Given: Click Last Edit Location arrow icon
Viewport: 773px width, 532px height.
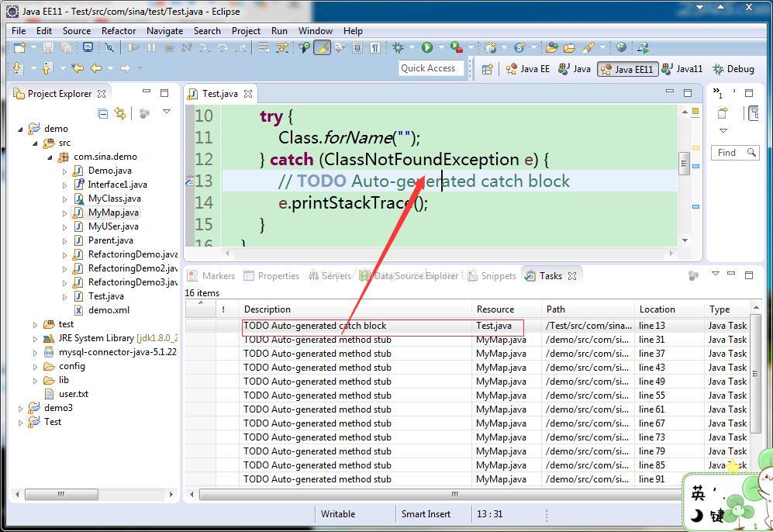Looking at the screenshot, I should click(77, 68).
